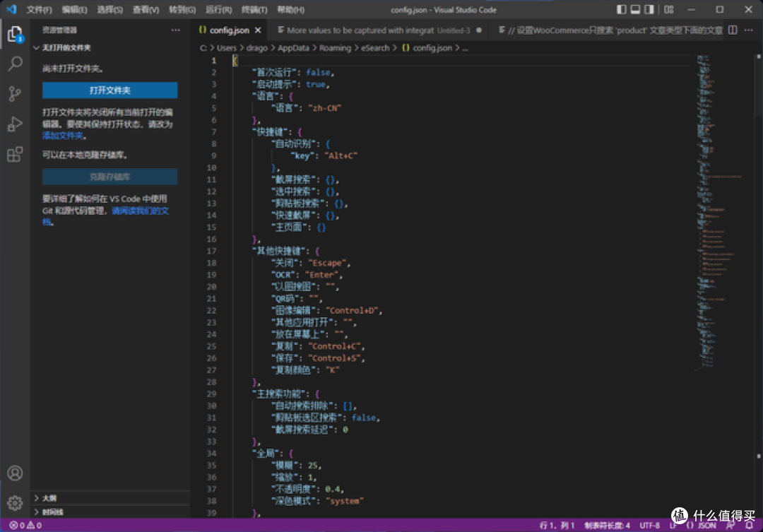This screenshot has width=763, height=532.
Task: Click Roaming in the breadcrumb path
Action: coord(336,48)
